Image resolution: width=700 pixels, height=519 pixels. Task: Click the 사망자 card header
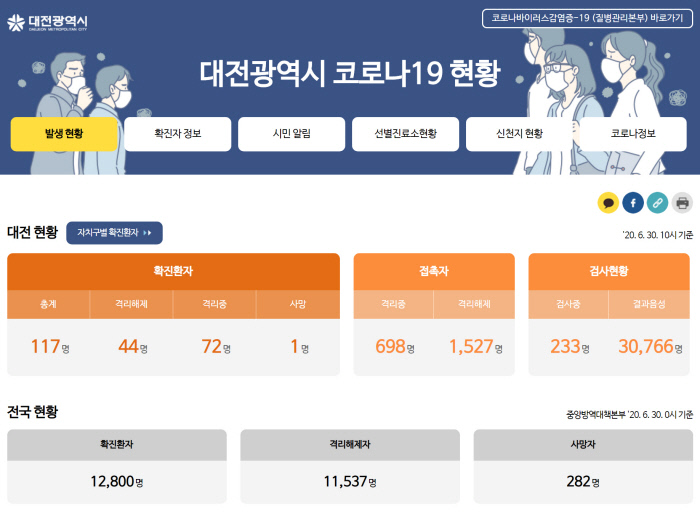pyautogui.click(x=583, y=444)
